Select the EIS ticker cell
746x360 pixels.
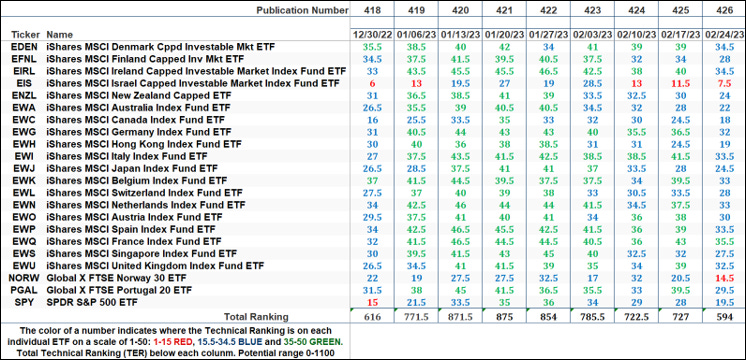[x=23, y=84]
